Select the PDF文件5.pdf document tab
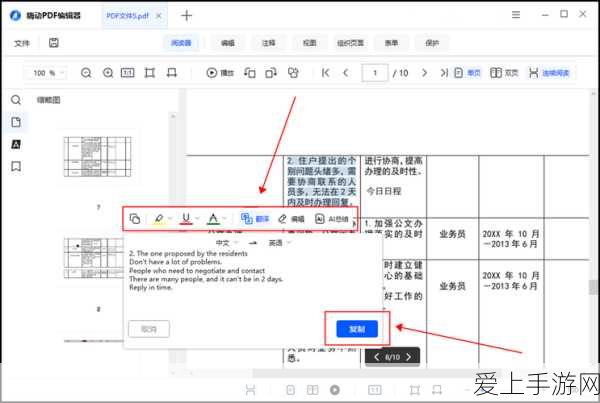 pos(127,16)
